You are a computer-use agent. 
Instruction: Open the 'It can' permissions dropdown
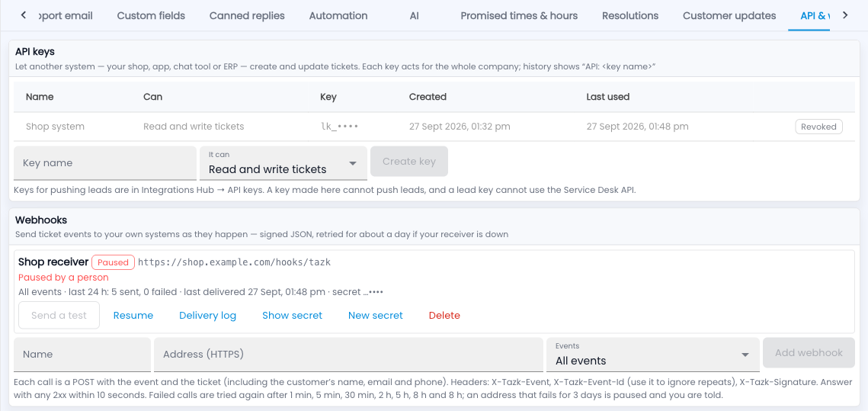283,163
